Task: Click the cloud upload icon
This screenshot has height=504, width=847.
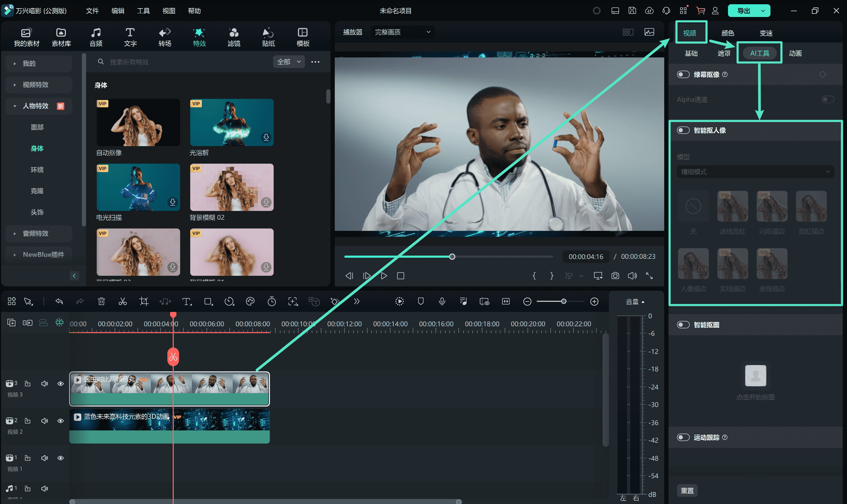Action: click(649, 11)
